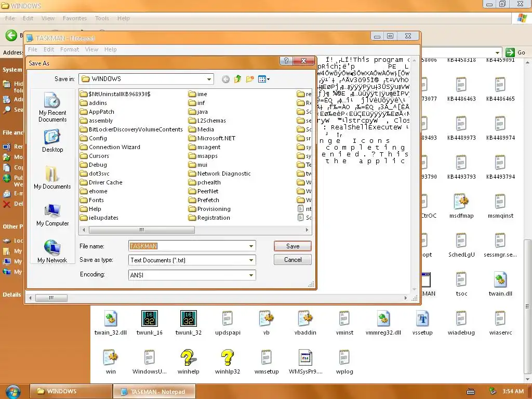This screenshot has height=399, width=532.
Task: Select msdfmap file icon
Action: coord(461,206)
